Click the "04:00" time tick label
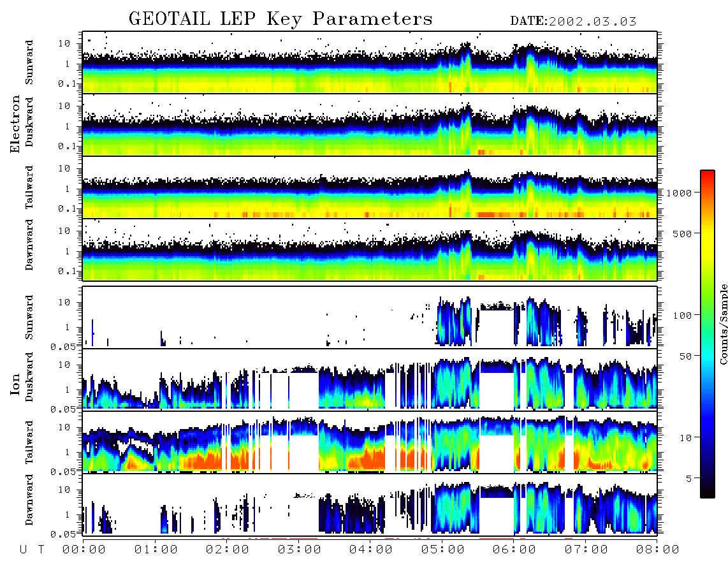Screen dimensions: 728x561 (371, 550)
